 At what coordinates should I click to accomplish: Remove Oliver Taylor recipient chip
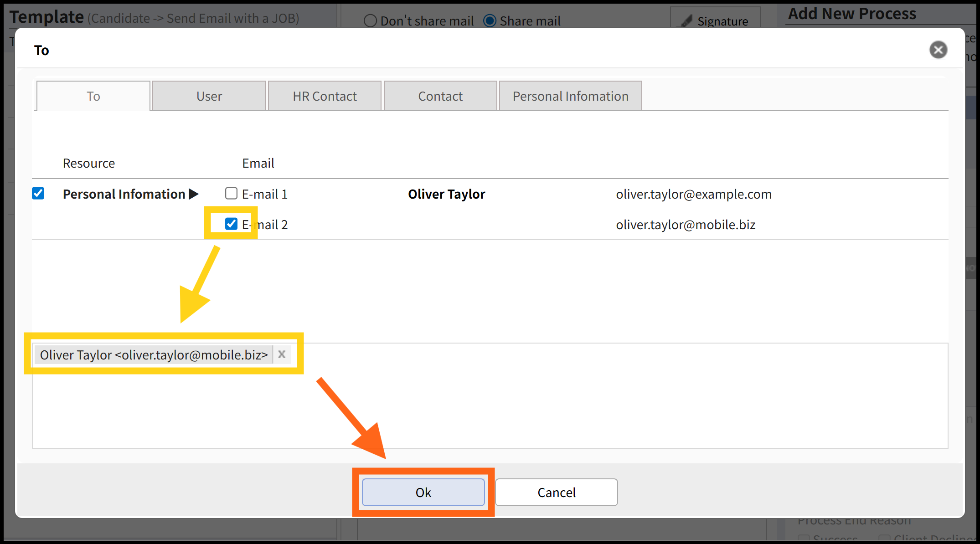pyautogui.click(x=282, y=354)
